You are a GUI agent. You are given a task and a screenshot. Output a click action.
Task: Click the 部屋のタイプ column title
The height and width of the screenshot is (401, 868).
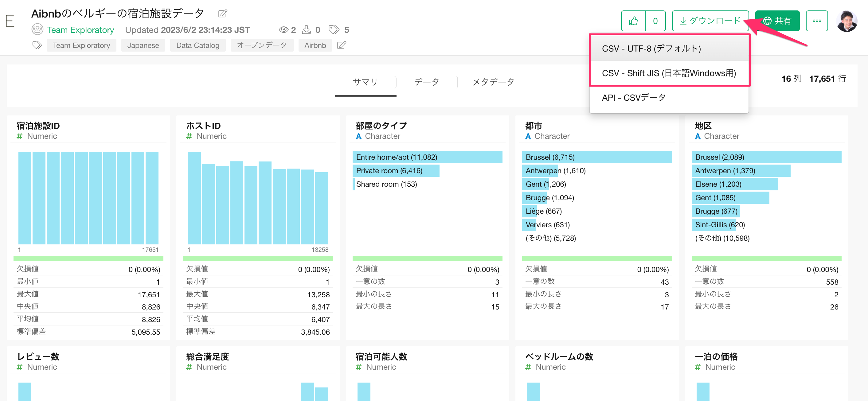(381, 126)
